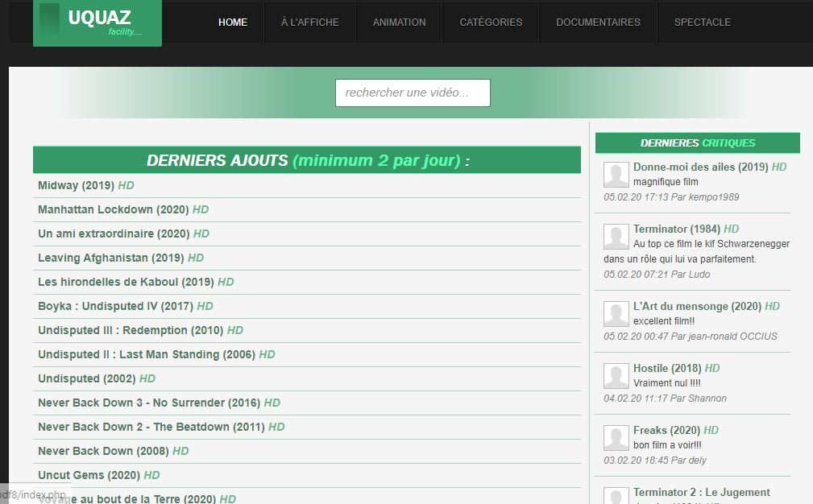This screenshot has width=813, height=504.
Task: Click avatar beside Donne-moi des ailes review
Action: 616,174
